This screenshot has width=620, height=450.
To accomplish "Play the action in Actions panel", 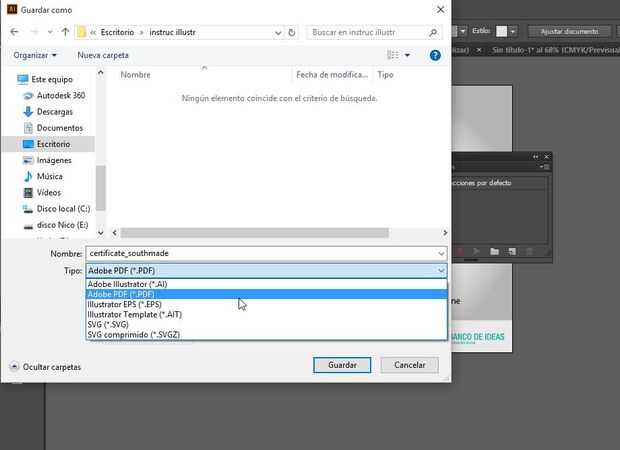I will point(476,251).
